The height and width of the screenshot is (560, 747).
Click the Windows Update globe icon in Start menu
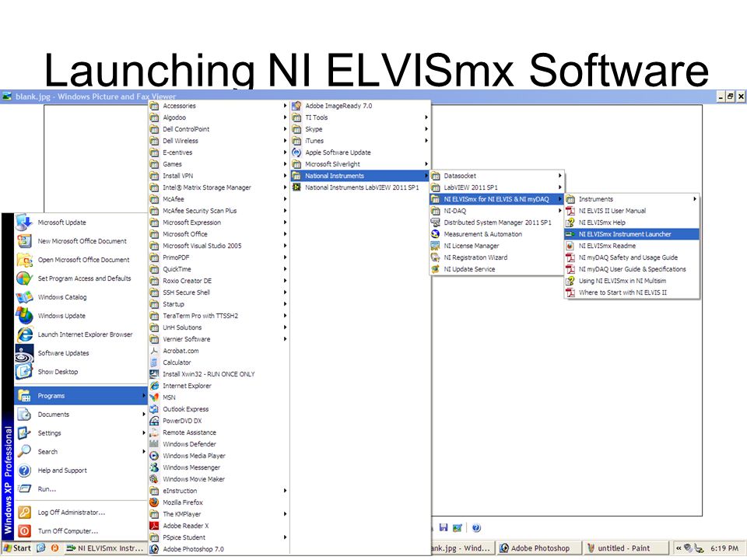tap(24, 316)
